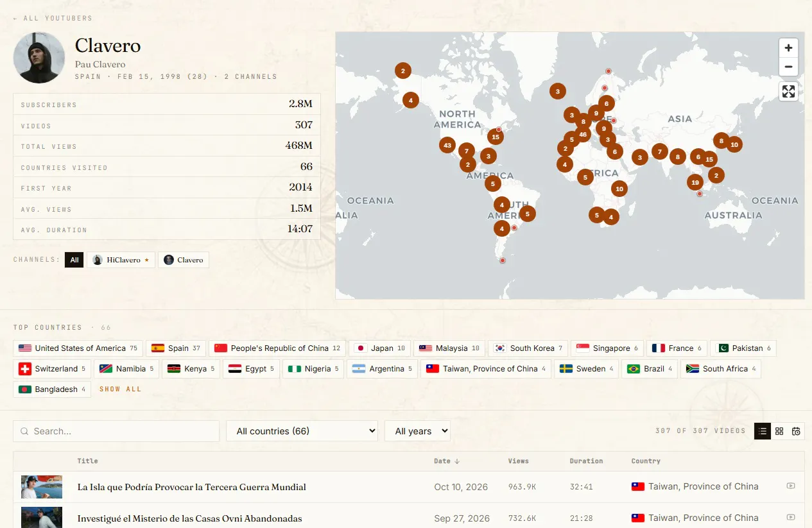Viewport: 812px width, 528px height.
Task: Open the Taiwan island video on YouTube
Action: 791,486
